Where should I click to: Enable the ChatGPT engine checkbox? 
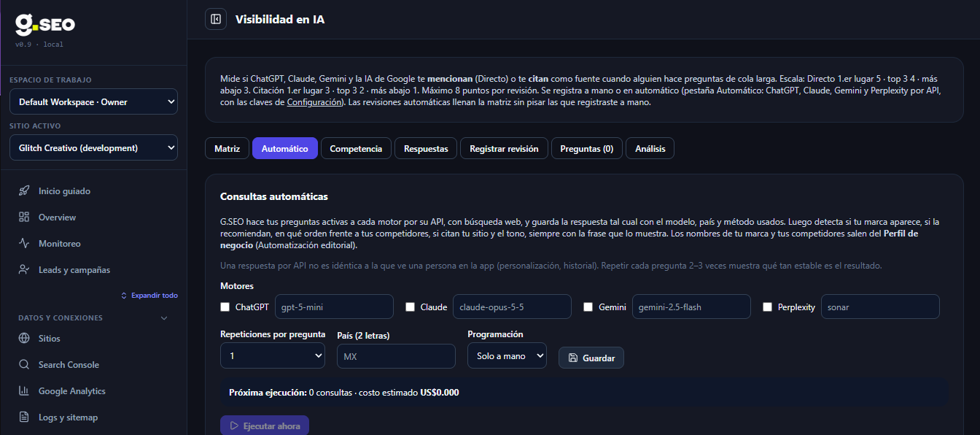click(x=225, y=307)
